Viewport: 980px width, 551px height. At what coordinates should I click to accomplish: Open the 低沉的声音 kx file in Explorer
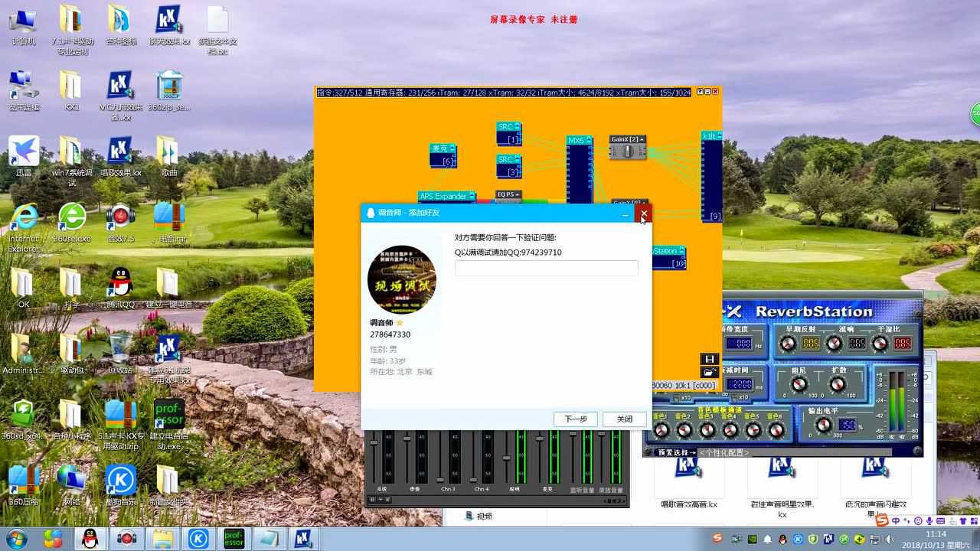tap(876, 487)
